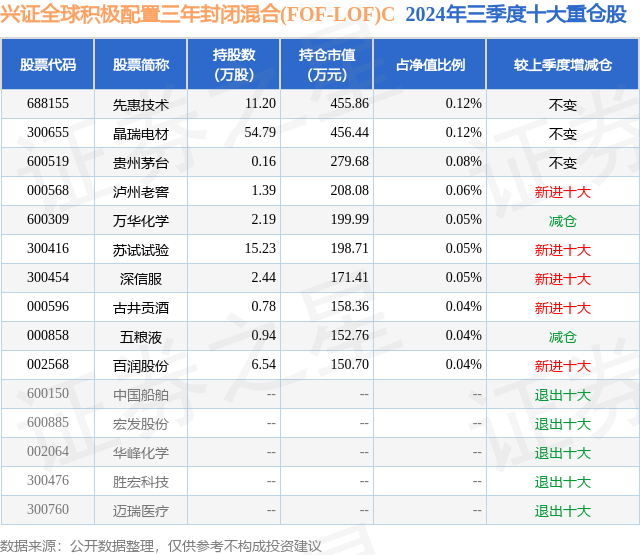Image resolution: width=640 pixels, height=555 pixels.
Task: Click the 较上季度增减仓 column header
Action: click(x=563, y=64)
